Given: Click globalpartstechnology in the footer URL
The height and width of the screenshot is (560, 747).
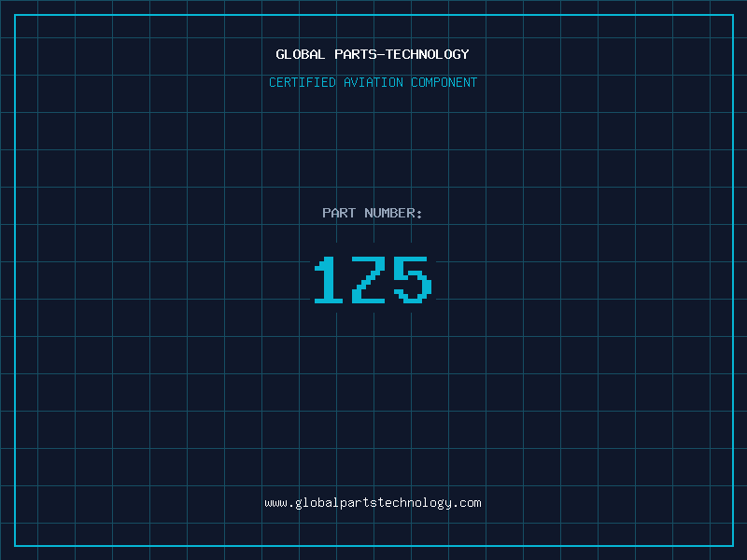Looking at the screenshot, I should click(372, 503).
